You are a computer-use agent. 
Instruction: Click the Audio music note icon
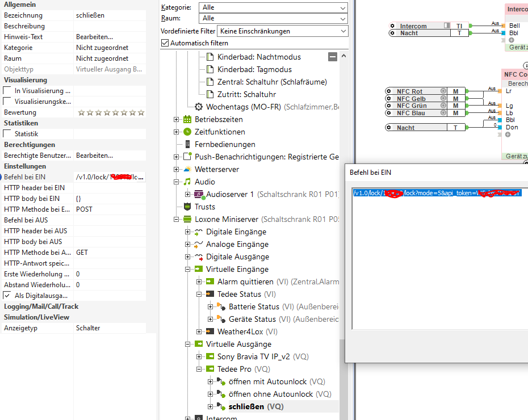pyautogui.click(x=187, y=182)
